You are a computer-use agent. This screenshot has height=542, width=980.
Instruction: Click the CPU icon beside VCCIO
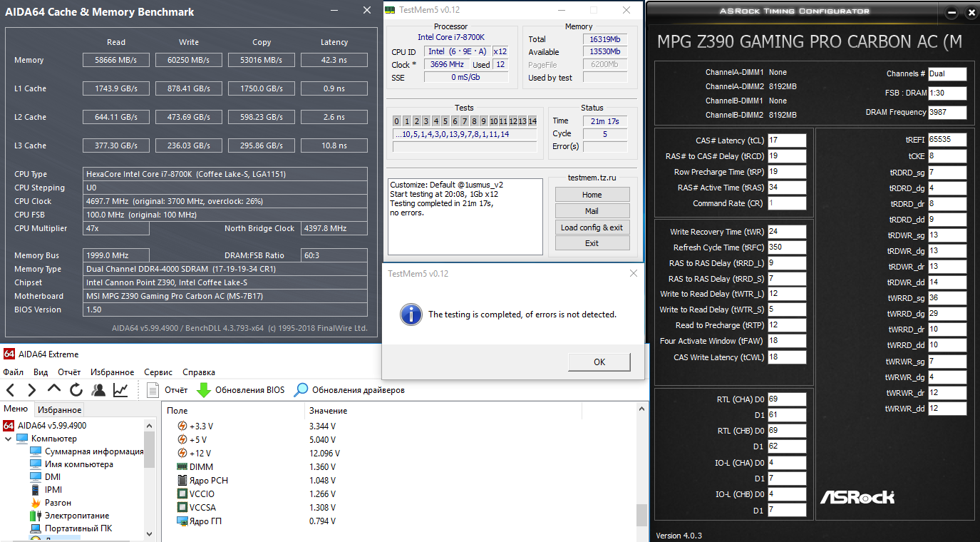[182, 494]
